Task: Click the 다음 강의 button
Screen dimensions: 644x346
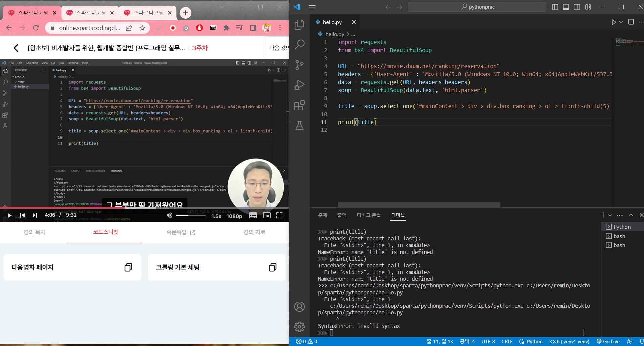Action: click(x=277, y=48)
